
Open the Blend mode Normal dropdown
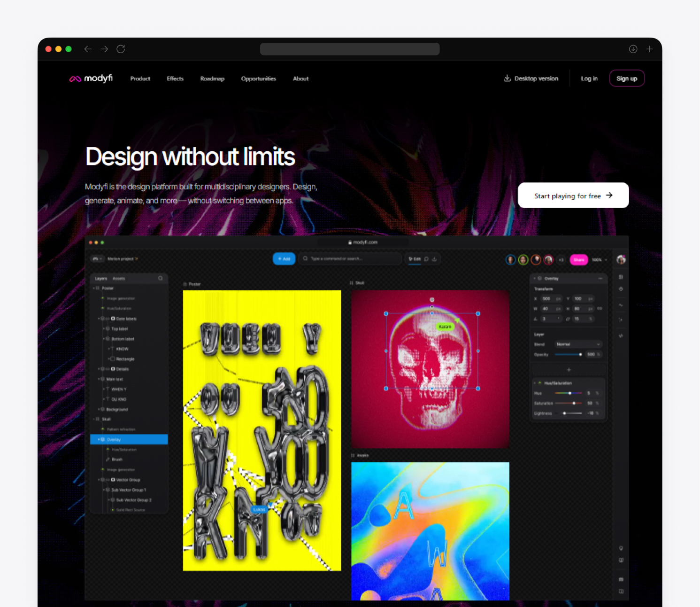pyautogui.click(x=578, y=344)
